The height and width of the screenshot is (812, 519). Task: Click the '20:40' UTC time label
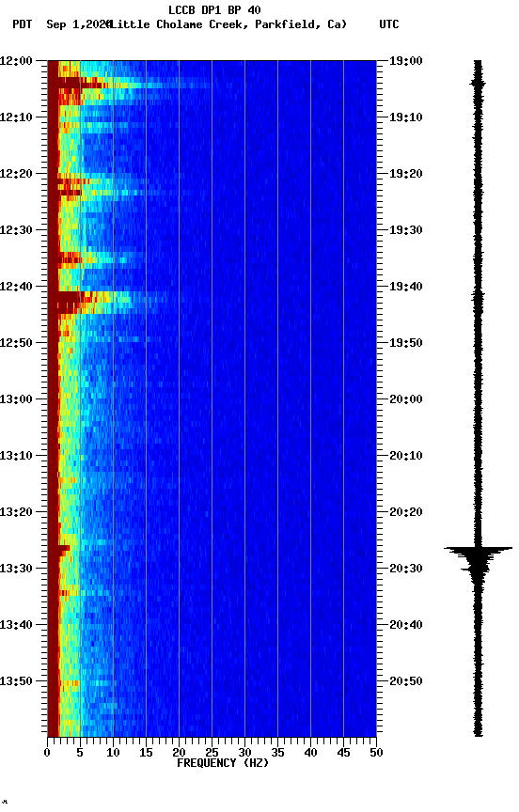coord(406,625)
